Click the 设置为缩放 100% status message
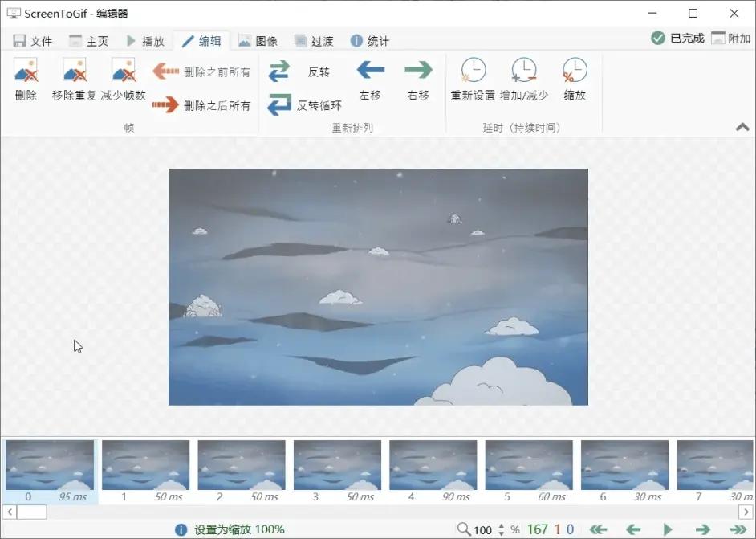The width and height of the screenshot is (756, 539). pos(240,530)
